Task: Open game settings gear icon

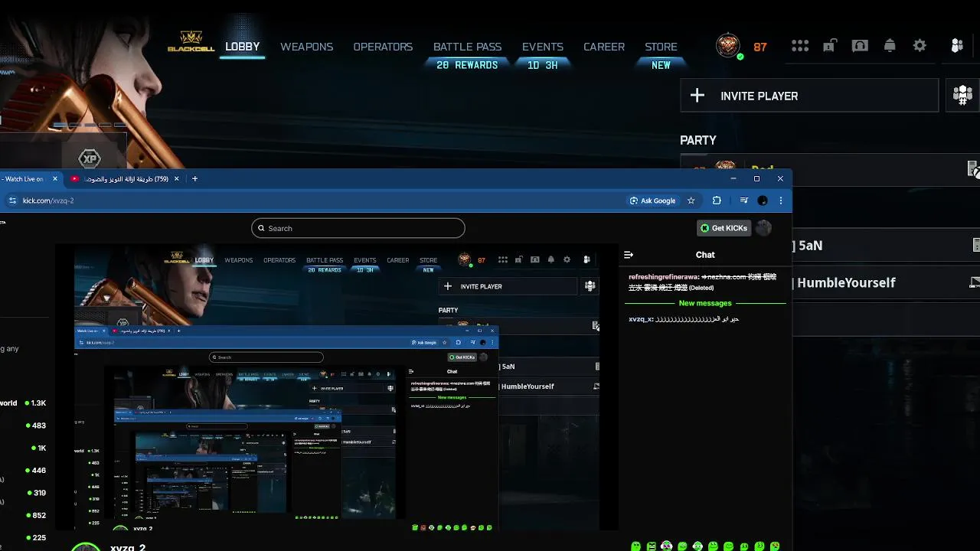Action: [x=920, y=47]
